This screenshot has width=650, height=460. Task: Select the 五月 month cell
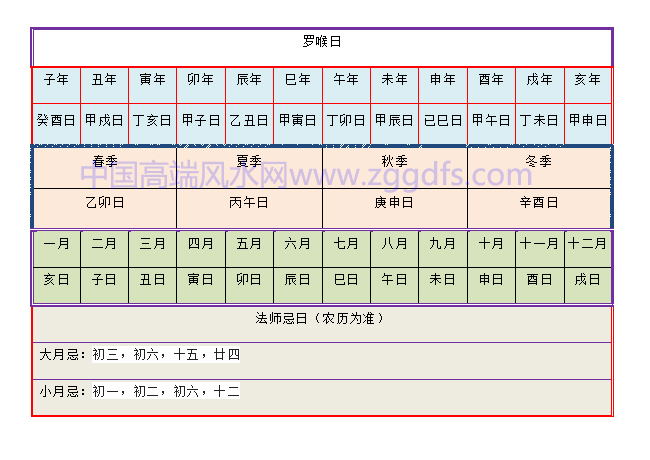pos(250,249)
